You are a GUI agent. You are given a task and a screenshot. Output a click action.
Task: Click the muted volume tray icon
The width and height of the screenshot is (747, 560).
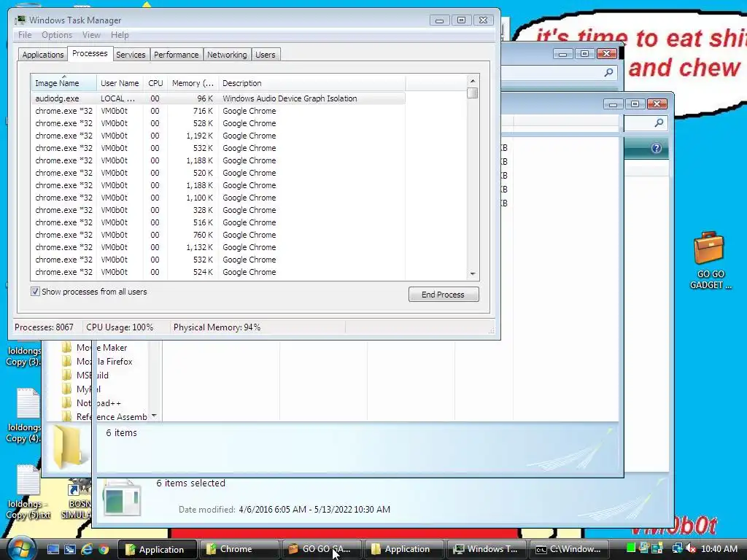coord(691,548)
